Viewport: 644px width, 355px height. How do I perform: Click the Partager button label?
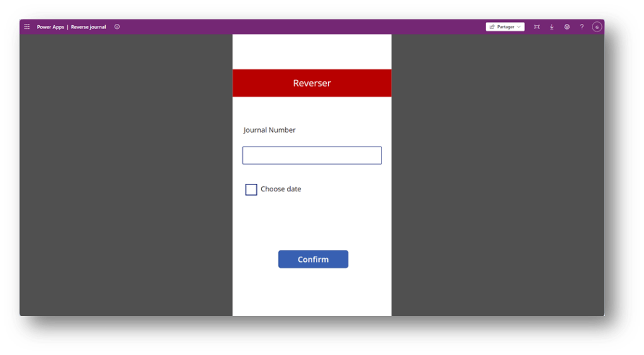(x=506, y=27)
